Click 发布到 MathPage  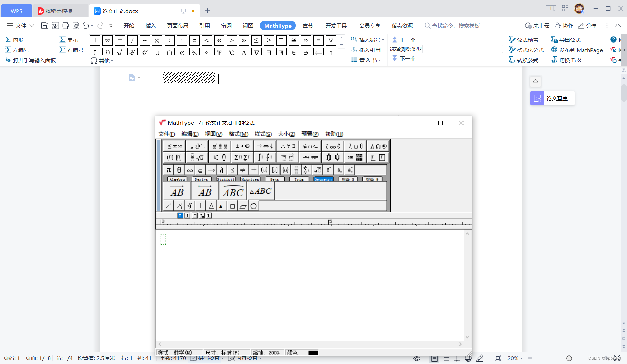(x=577, y=50)
